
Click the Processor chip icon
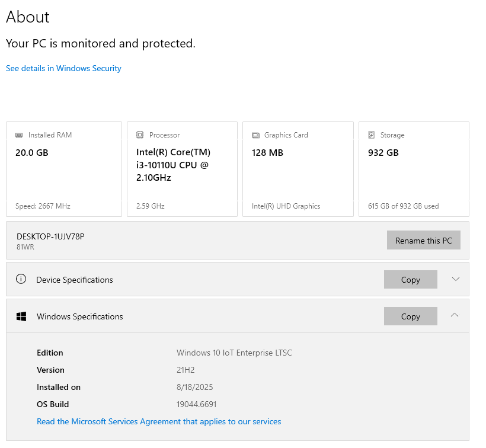(140, 135)
